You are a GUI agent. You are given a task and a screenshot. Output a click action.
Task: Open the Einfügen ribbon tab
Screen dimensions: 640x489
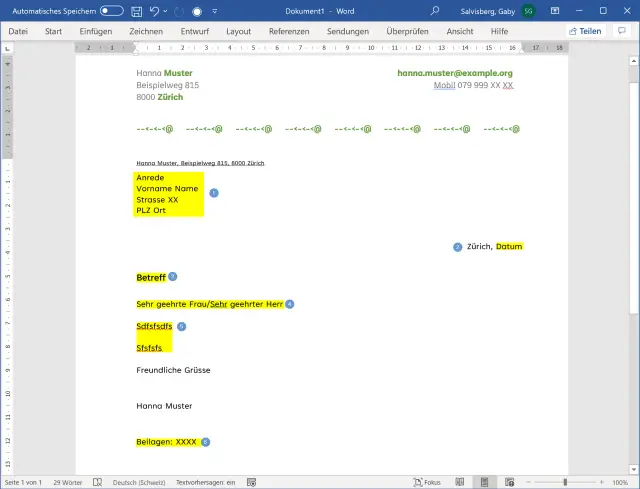pyautogui.click(x=96, y=31)
